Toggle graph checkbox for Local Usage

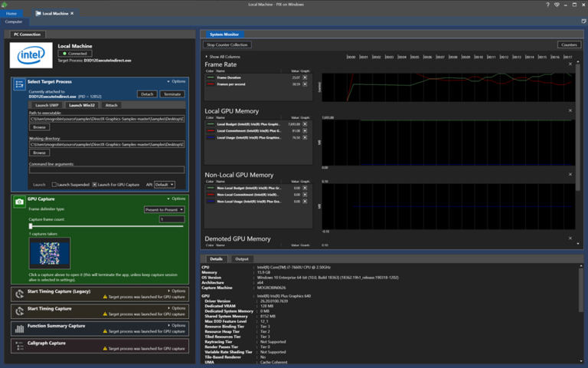tap(305, 137)
